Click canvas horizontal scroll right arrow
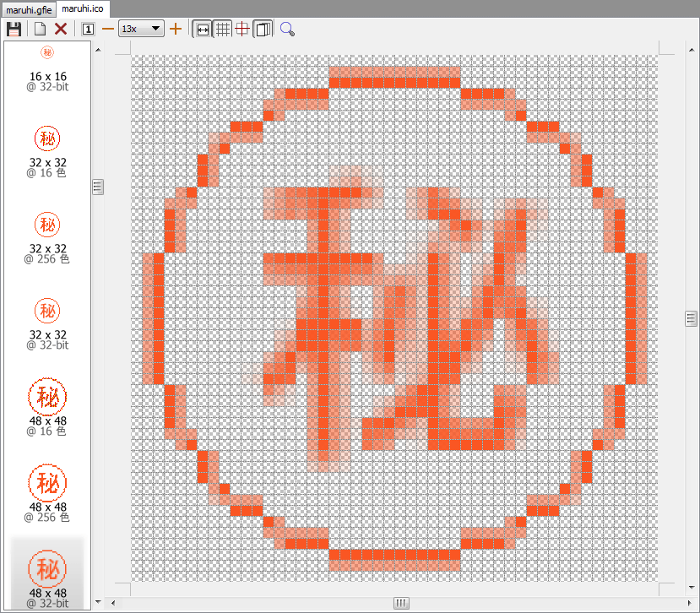Image resolution: width=700 pixels, height=613 pixels. (690, 603)
